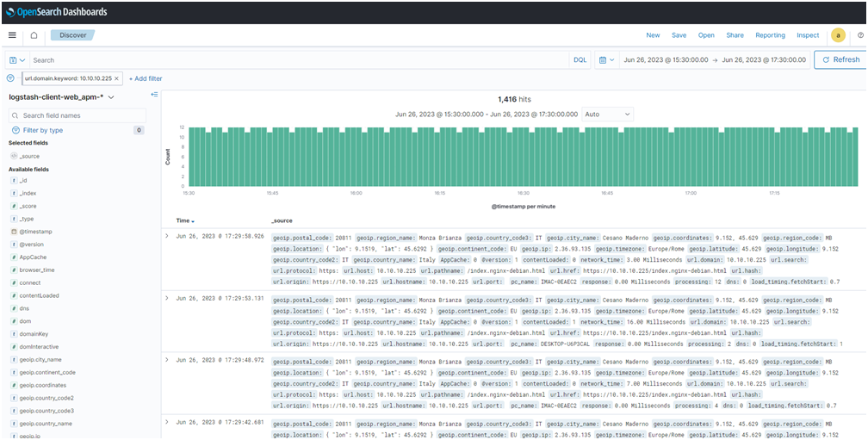Select the AppCache field

33,257
